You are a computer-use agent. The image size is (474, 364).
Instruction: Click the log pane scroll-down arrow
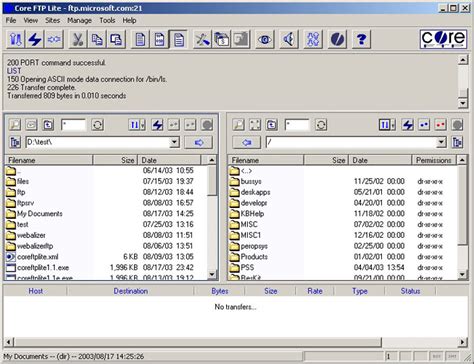pyautogui.click(x=463, y=103)
